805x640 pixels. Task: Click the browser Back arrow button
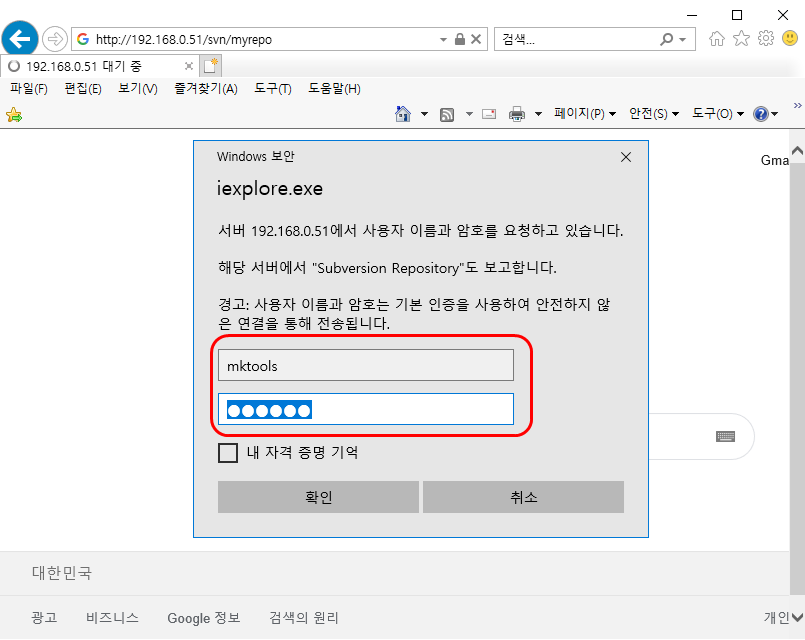coord(20,38)
